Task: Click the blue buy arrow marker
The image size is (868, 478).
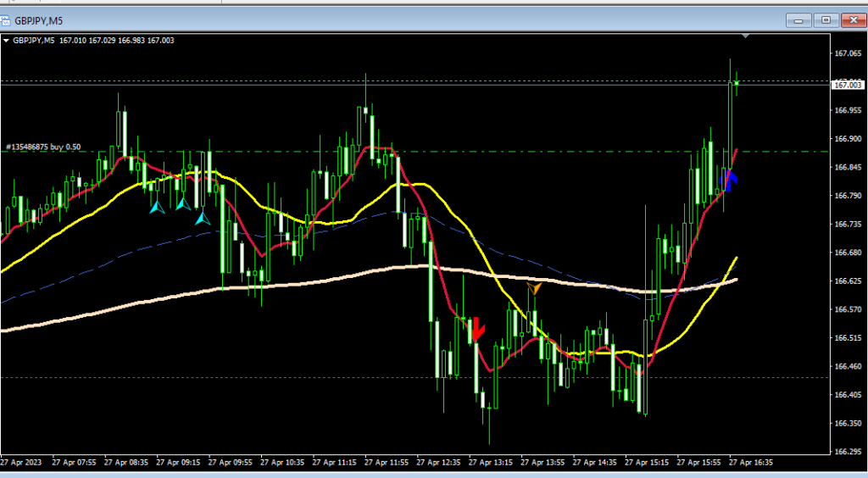Action: (728, 177)
